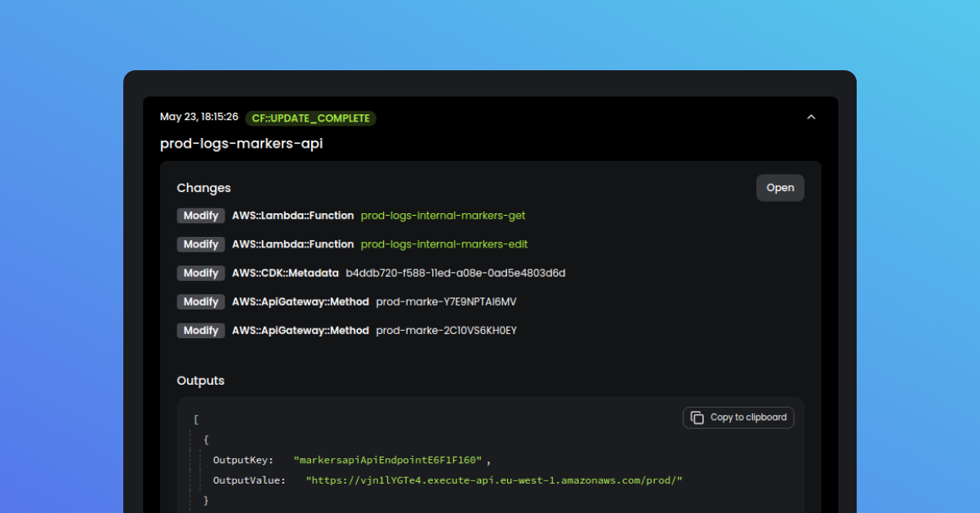Screen dimensions: 980x513
Task: Click the Changes section heading
Action: (x=204, y=188)
